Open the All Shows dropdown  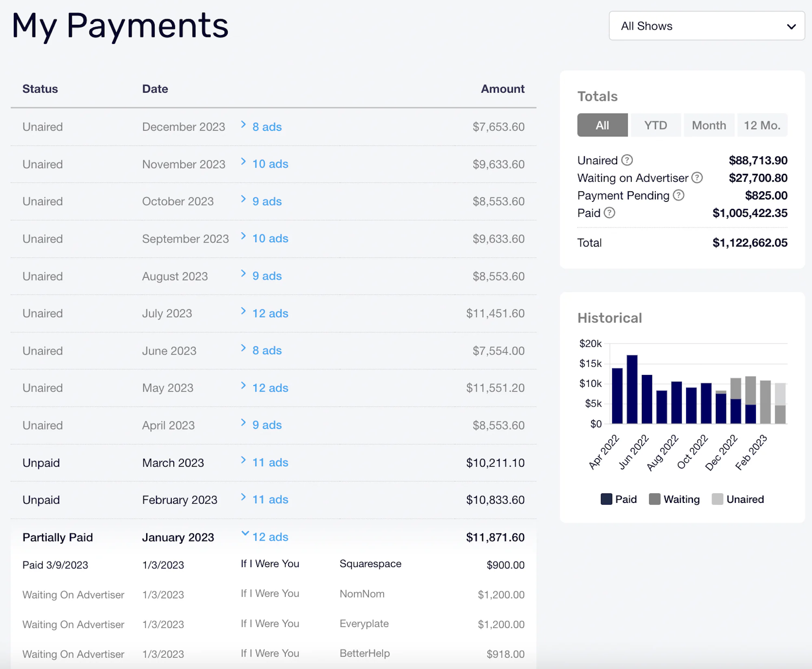click(x=706, y=26)
